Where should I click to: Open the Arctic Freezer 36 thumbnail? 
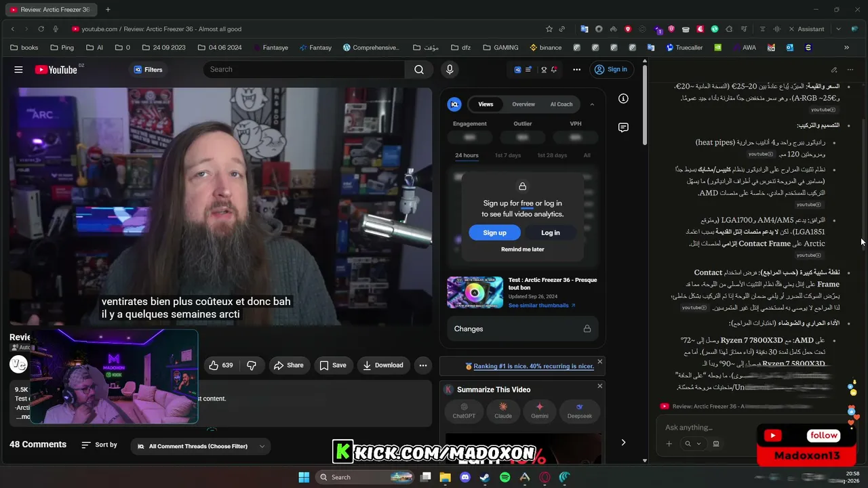point(475,292)
